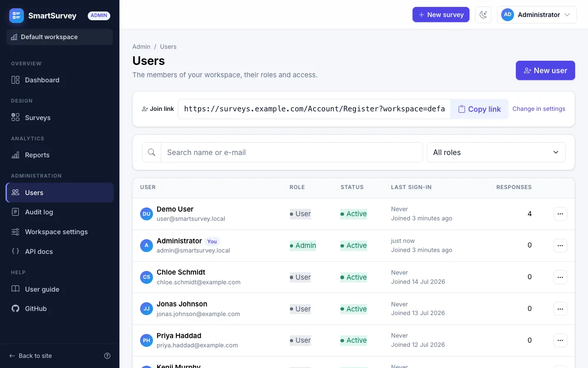
Task: Open the actions menu for Jonas Johnson
Action: click(560, 309)
